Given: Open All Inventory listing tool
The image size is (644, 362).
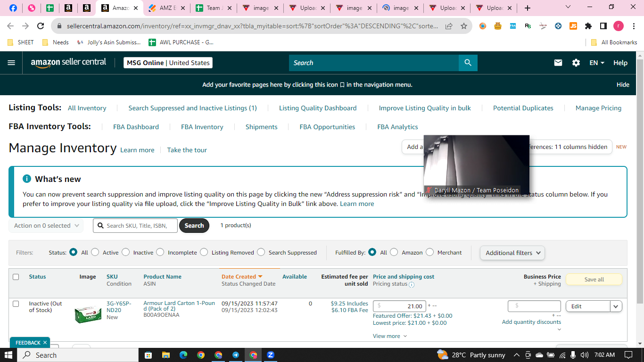Looking at the screenshot, I should (87, 108).
